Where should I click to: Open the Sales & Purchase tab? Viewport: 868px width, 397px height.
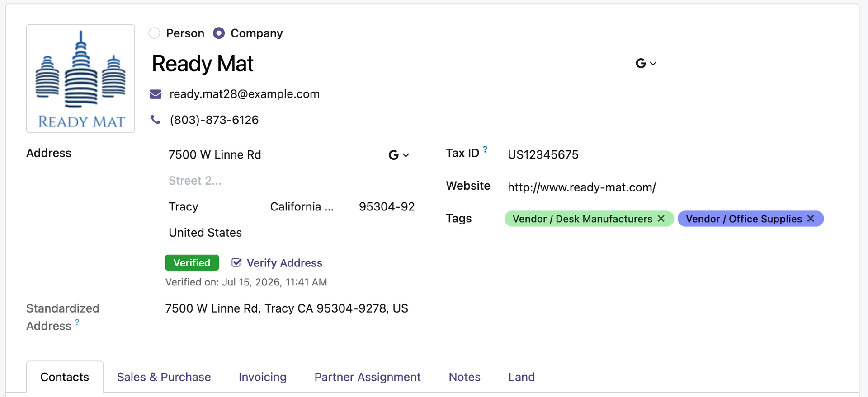click(164, 377)
